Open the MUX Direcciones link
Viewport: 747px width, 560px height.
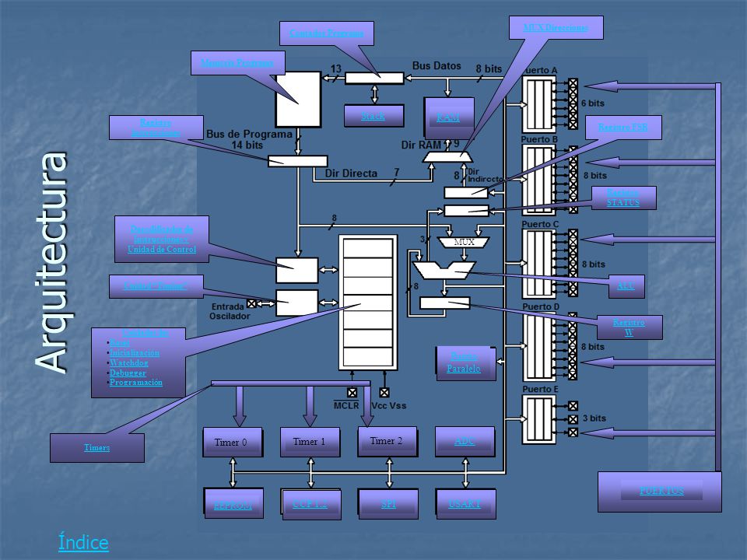click(556, 28)
